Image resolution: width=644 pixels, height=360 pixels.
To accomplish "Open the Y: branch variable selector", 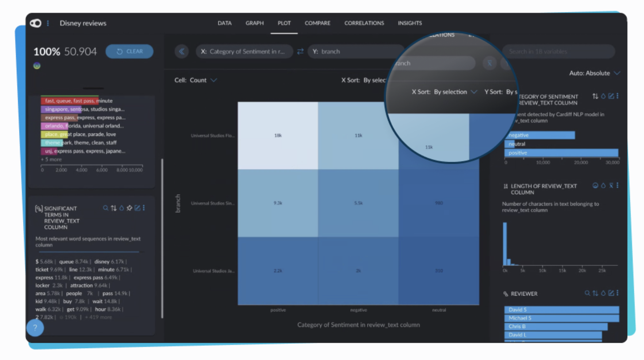I will point(356,51).
